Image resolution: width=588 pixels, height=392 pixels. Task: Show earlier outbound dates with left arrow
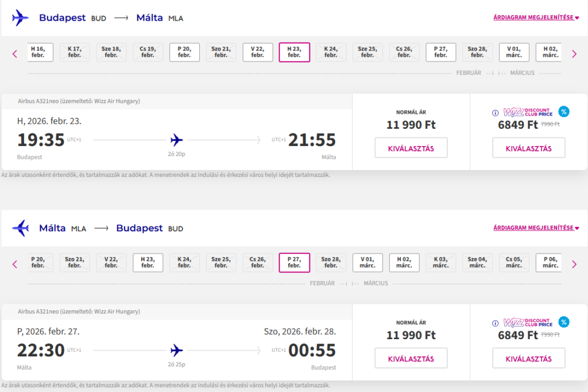[x=15, y=54]
